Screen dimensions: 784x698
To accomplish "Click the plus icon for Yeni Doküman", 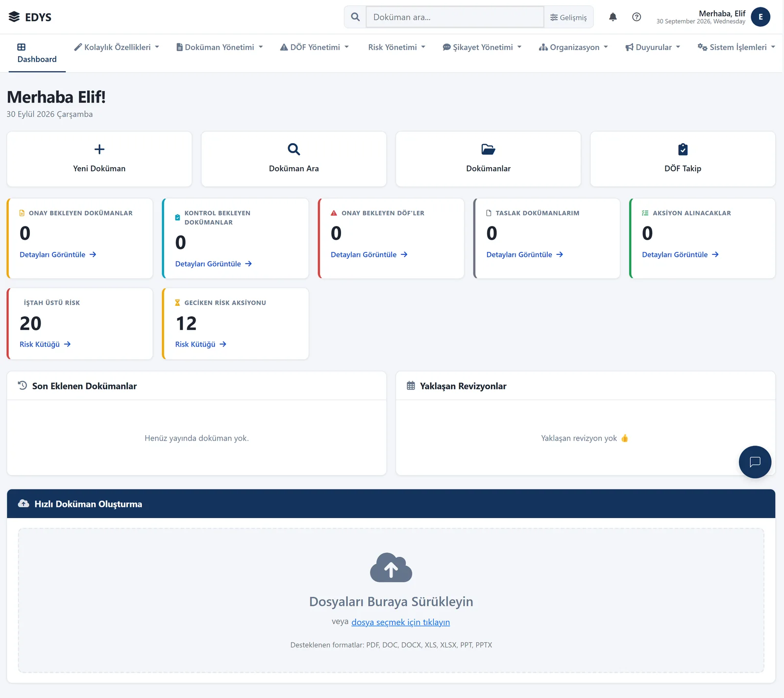I will pos(99,149).
